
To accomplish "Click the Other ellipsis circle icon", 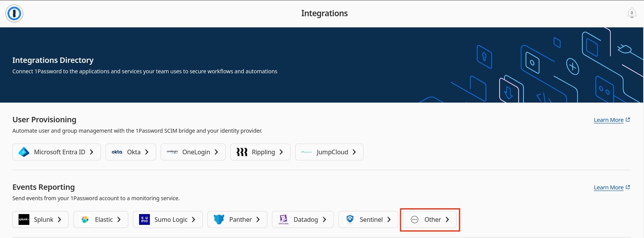I will point(415,219).
